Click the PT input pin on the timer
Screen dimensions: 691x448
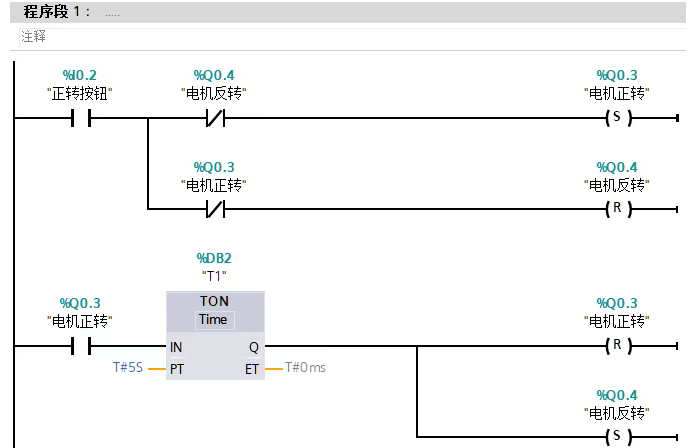pyautogui.click(x=177, y=368)
